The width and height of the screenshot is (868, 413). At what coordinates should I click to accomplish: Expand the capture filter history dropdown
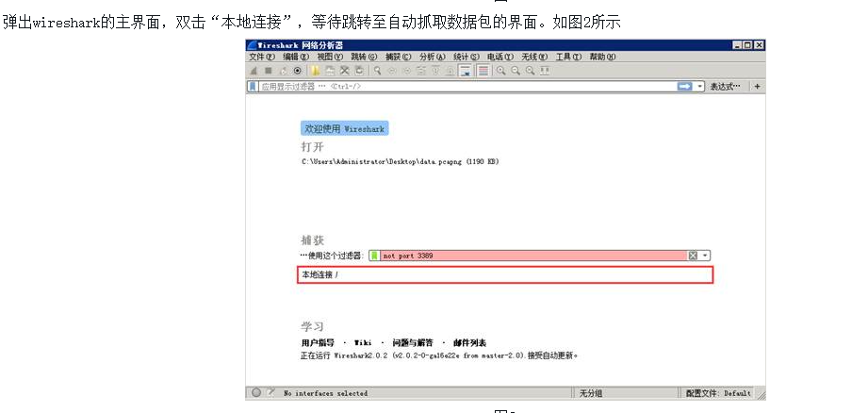pos(705,256)
